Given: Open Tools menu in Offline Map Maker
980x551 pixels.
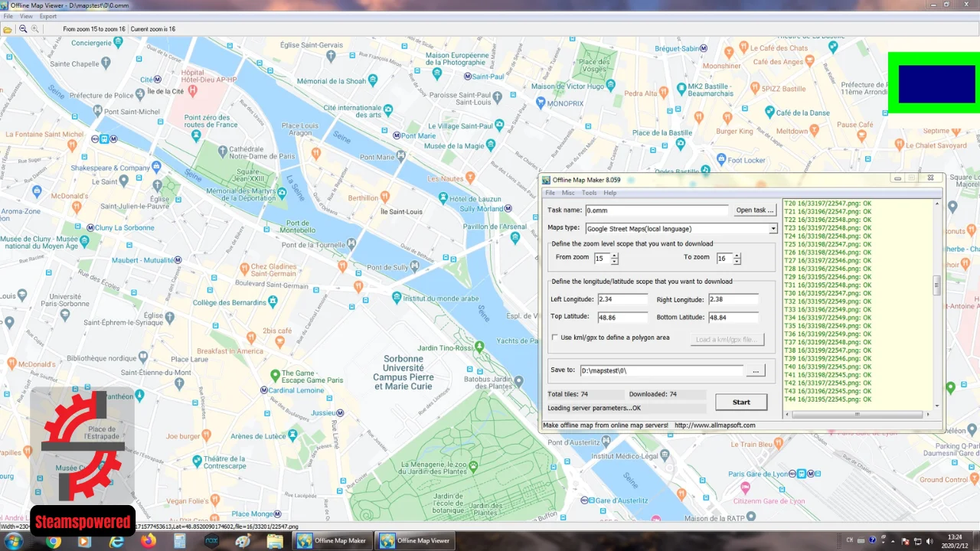Looking at the screenshot, I should click(x=589, y=193).
